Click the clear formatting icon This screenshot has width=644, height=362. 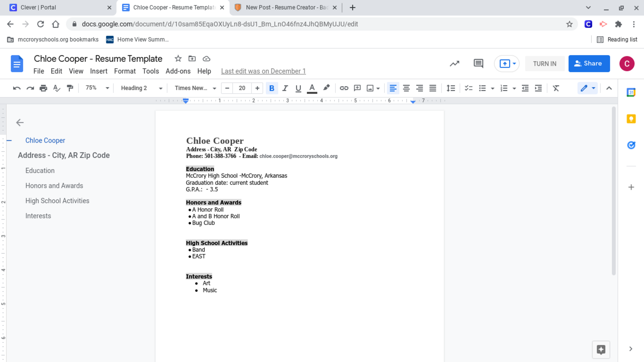pyautogui.click(x=556, y=88)
